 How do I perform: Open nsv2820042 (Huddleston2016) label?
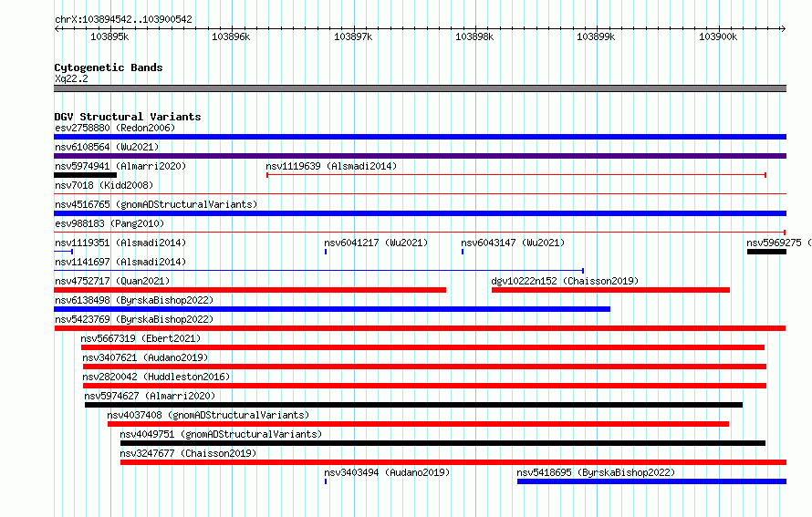(156, 377)
